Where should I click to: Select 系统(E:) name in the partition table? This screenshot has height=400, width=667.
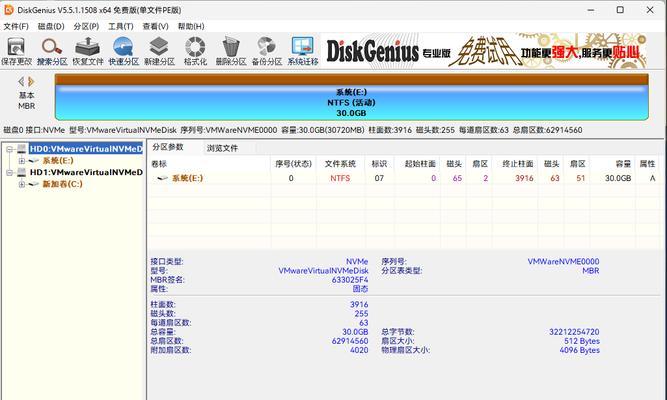click(x=188, y=178)
